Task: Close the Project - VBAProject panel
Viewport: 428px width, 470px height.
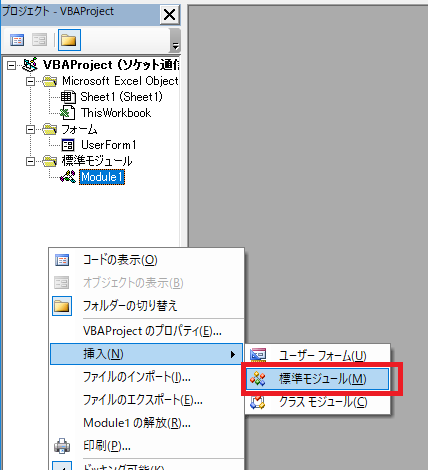Action: coord(169,15)
